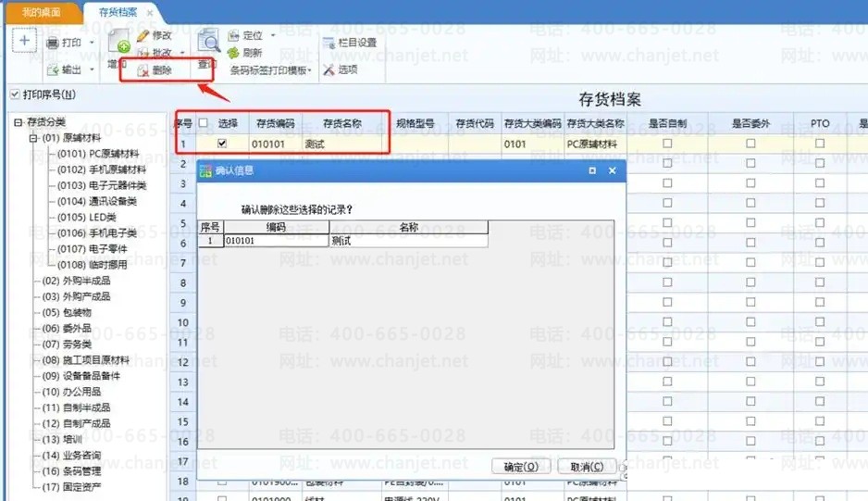Toggle 是否委外 checkbox in row 5
Image resolution: width=868 pixels, height=501 pixels.
750,223
